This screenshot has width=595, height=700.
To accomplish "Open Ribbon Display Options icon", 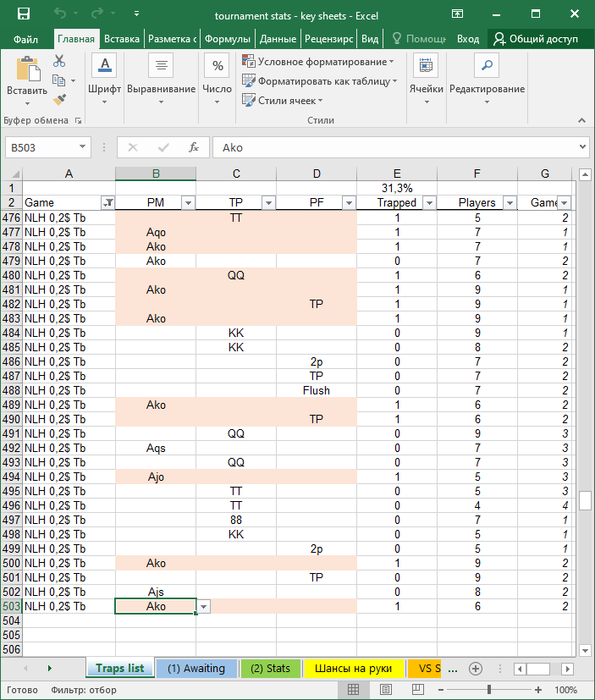I will [x=458, y=14].
